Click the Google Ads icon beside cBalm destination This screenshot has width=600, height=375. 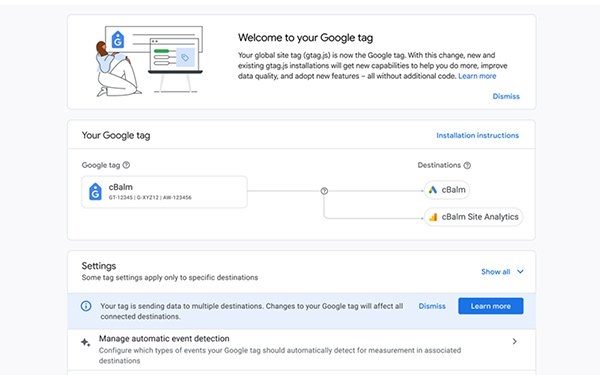tap(433, 190)
